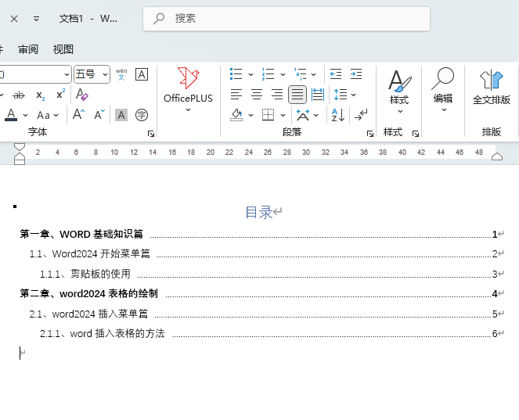Open line spacing dropdown arrow
The image size is (519, 420).
354,95
